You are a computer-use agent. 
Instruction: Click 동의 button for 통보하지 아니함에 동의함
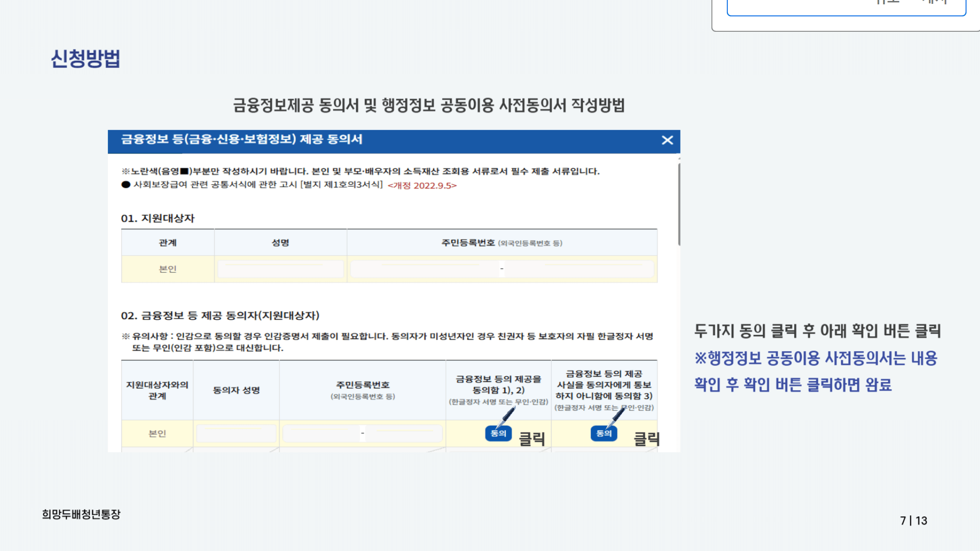coord(603,433)
